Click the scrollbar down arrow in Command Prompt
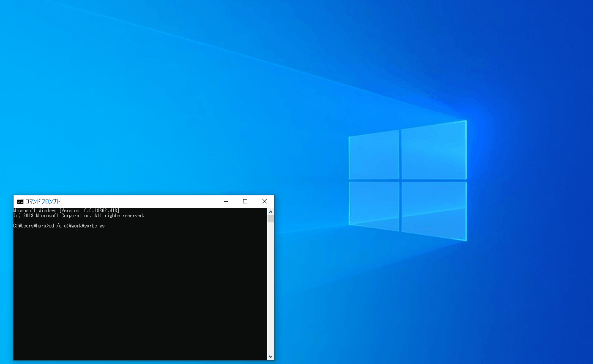Viewport: 593px width, 364px height. (271, 357)
